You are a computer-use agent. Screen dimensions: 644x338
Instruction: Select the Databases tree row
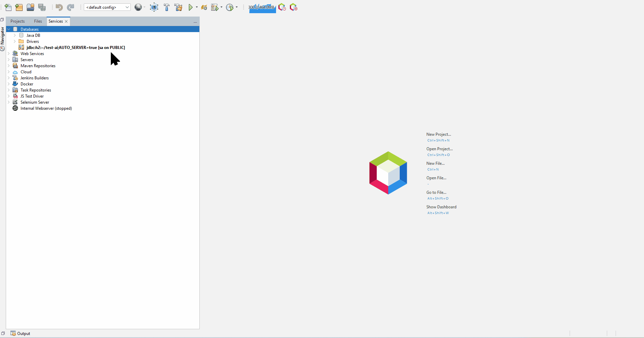103,29
